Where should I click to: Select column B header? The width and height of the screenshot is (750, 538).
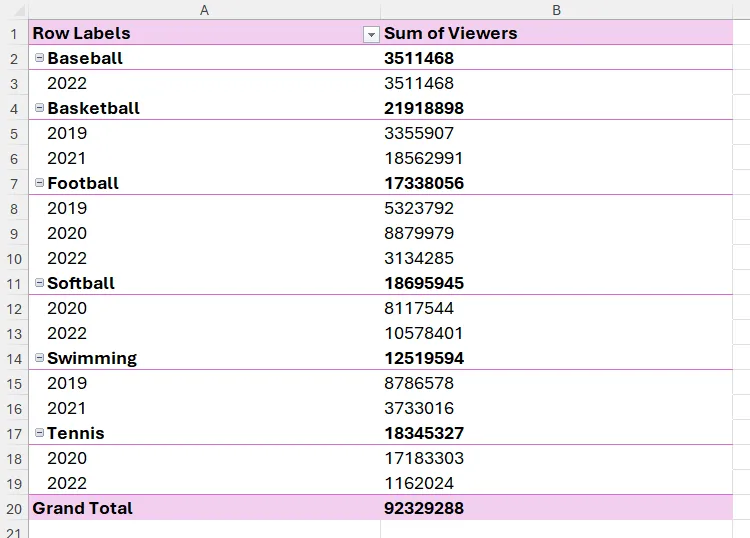pyautogui.click(x=556, y=10)
